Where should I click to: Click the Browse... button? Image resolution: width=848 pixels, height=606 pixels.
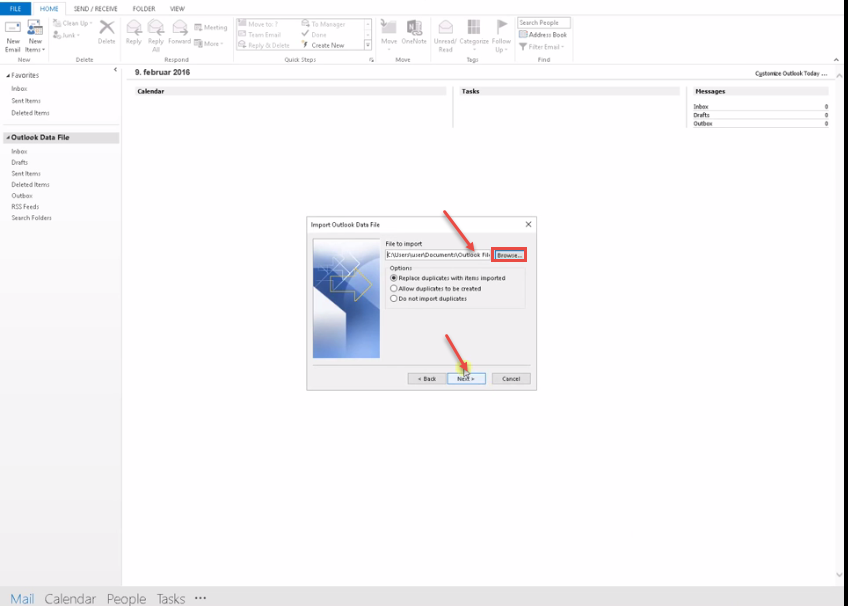509,255
